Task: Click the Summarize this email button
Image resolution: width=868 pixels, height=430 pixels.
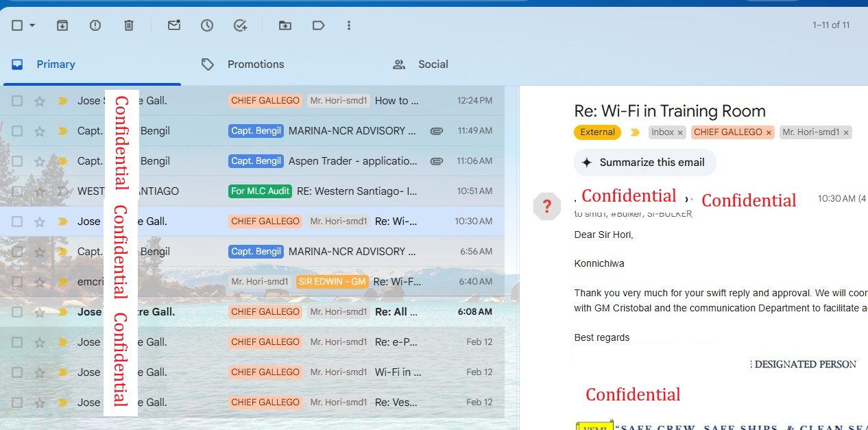Action: click(x=644, y=163)
